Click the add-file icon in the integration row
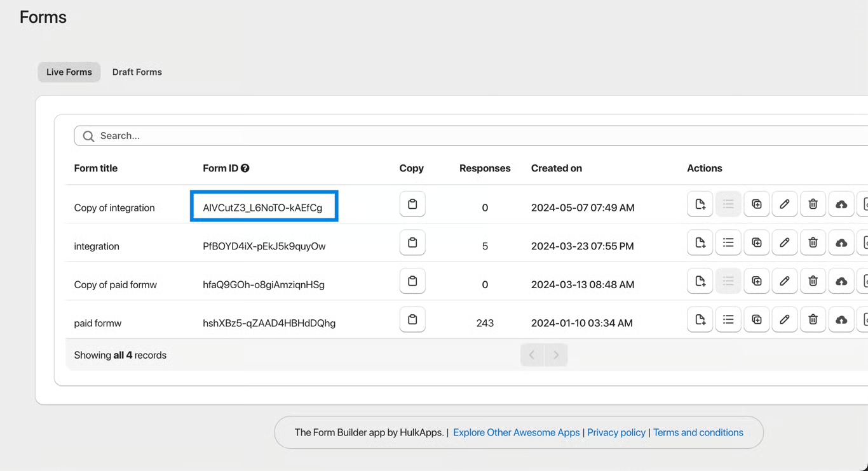The image size is (868, 471). [x=700, y=242]
